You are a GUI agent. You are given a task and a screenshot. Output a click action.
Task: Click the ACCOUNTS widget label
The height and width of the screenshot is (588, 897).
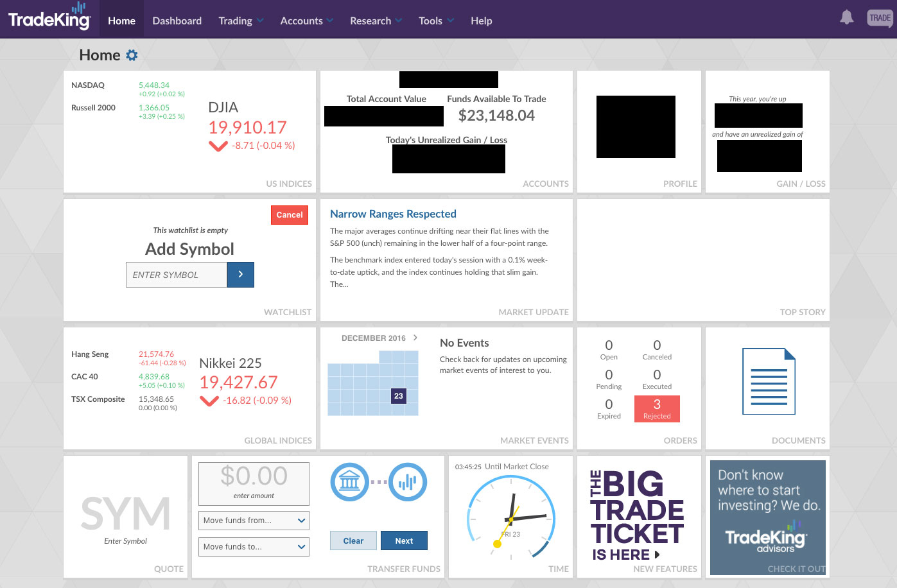tap(546, 184)
